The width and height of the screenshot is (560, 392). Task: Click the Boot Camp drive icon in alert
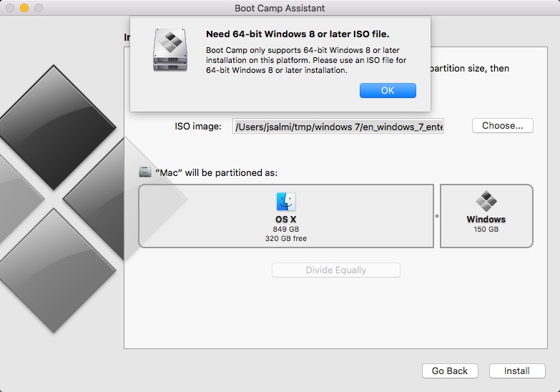point(170,49)
